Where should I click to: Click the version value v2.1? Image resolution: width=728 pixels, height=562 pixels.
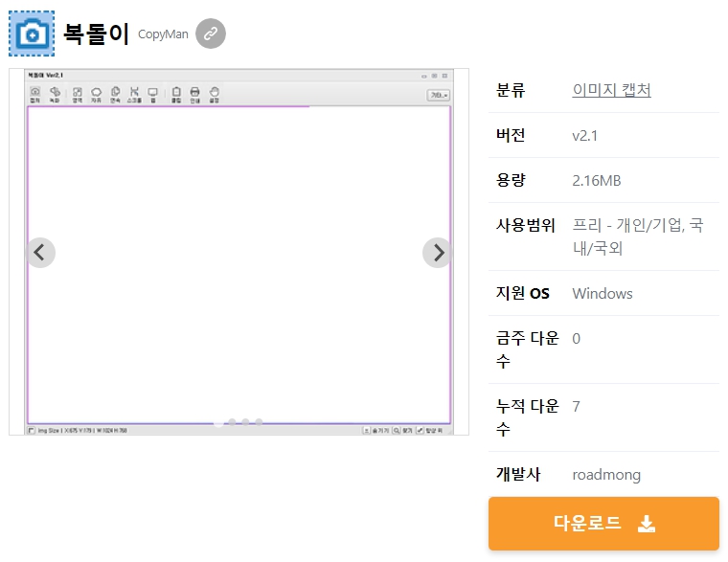point(584,136)
